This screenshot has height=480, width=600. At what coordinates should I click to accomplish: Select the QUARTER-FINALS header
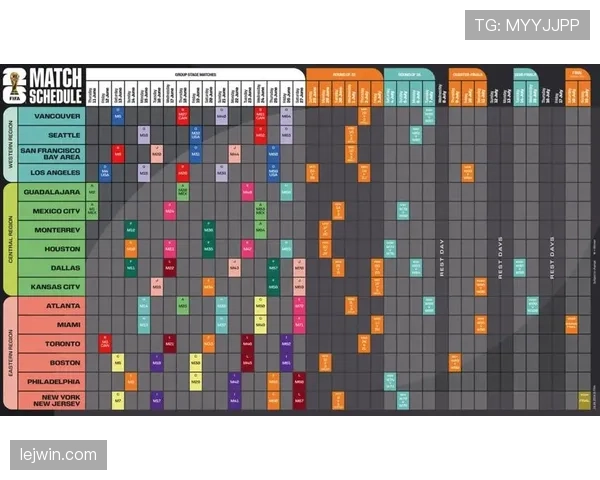(x=467, y=75)
